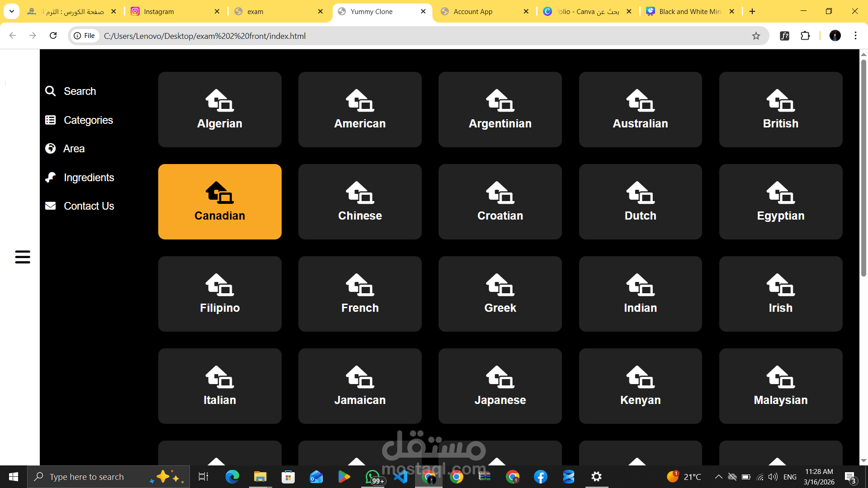Click the hamburger menu icon in sidebar
The height and width of the screenshot is (488, 868).
pyautogui.click(x=22, y=257)
